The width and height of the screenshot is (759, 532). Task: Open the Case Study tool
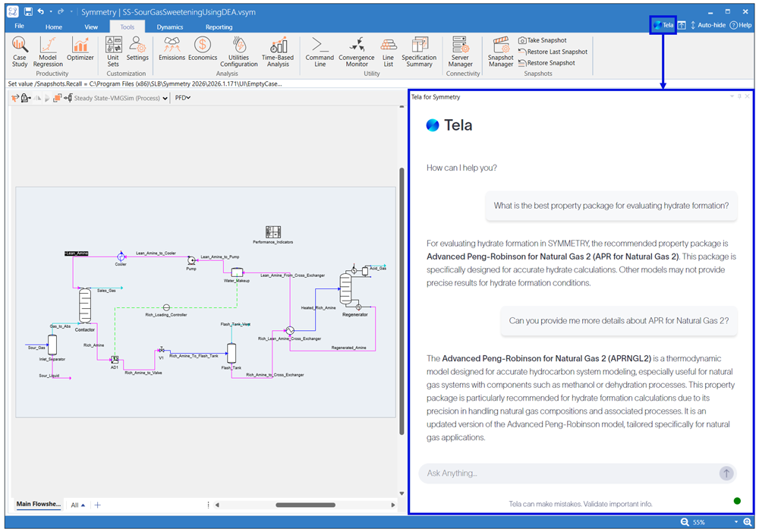[x=20, y=52]
